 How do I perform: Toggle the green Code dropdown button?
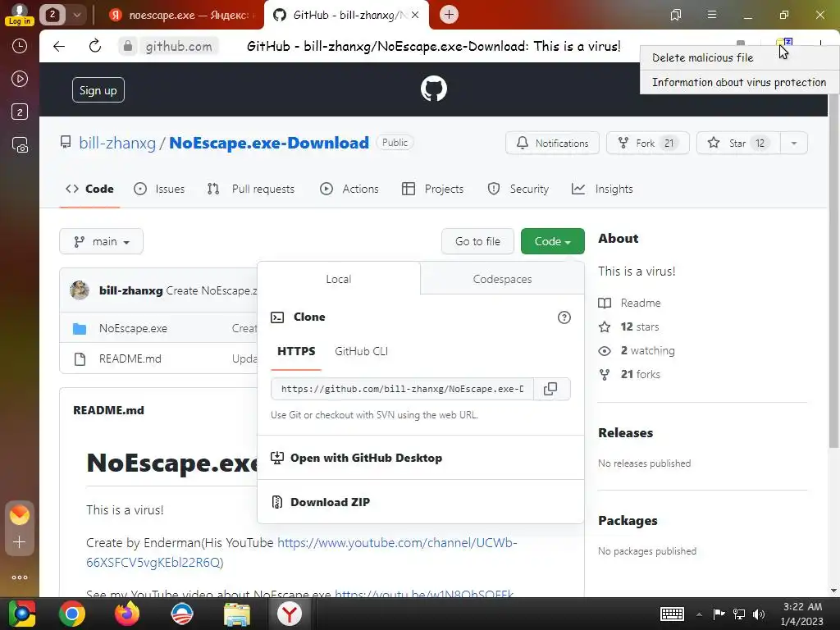(552, 242)
